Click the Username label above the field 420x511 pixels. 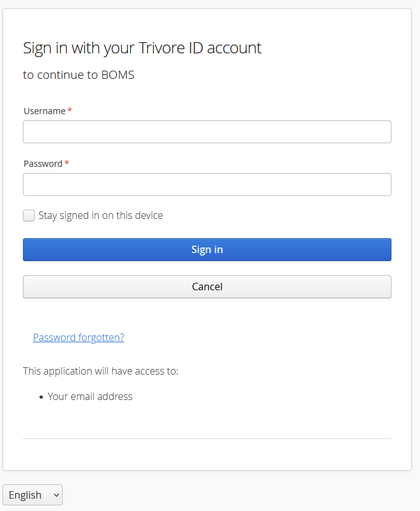click(x=44, y=111)
